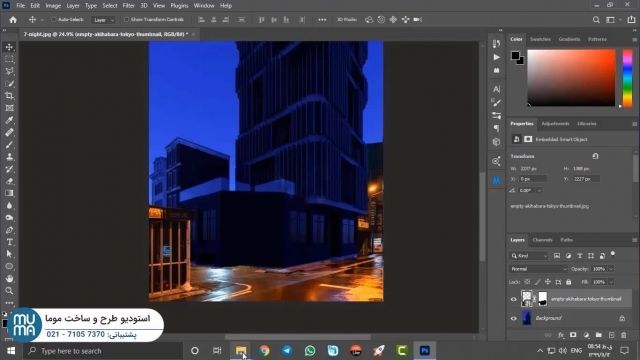640x360 pixels.
Task: Open the Layer menu
Action: click(x=73, y=6)
